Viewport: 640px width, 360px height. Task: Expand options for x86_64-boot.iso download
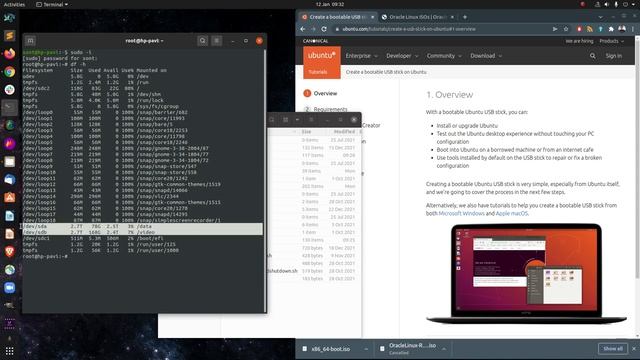coord(366,349)
